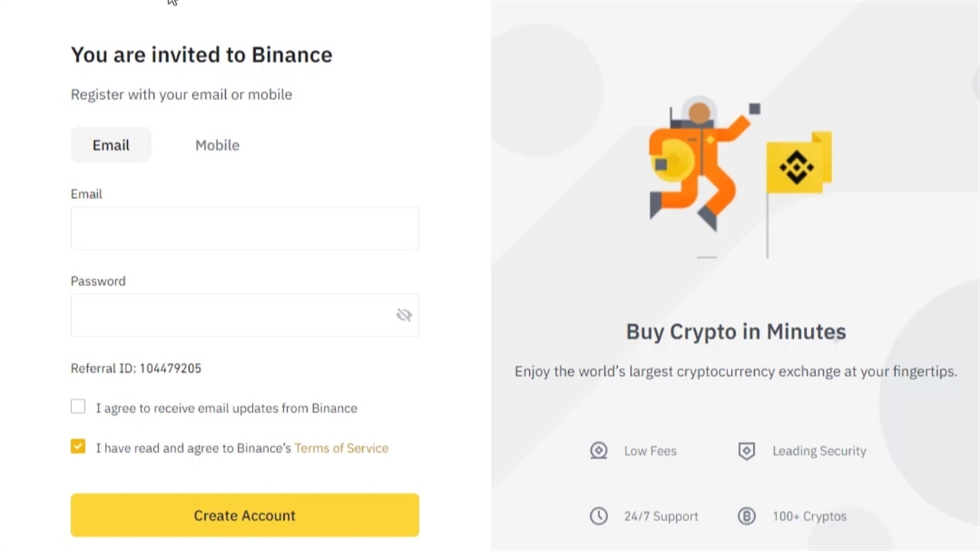Image resolution: width=980 pixels, height=551 pixels.
Task: Click the Buy Crypto in Minutes heading
Action: (736, 331)
